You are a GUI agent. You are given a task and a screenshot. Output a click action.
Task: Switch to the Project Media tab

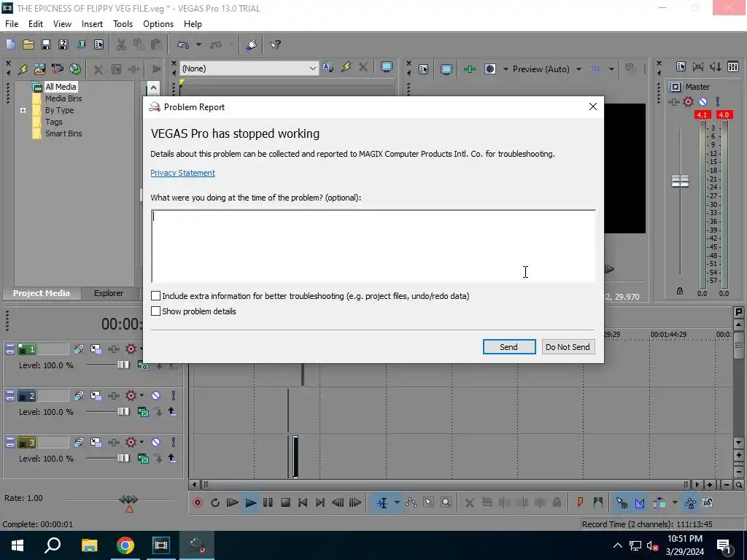pos(42,293)
